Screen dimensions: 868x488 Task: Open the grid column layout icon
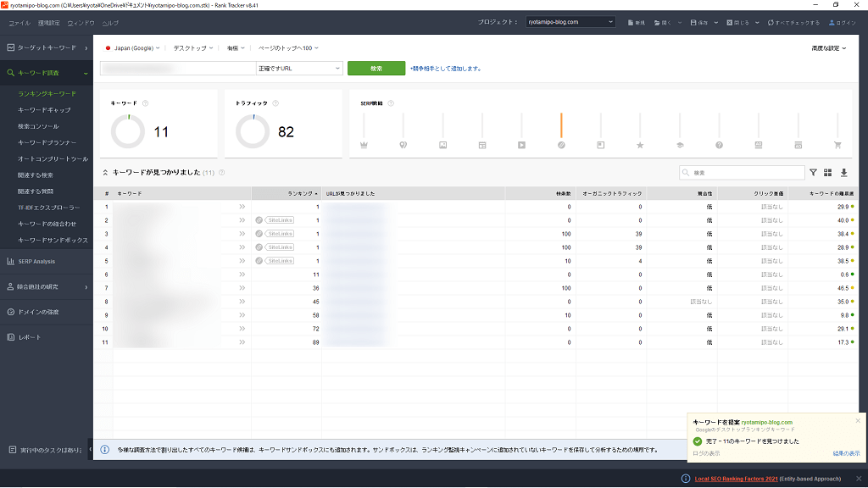pos(828,173)
